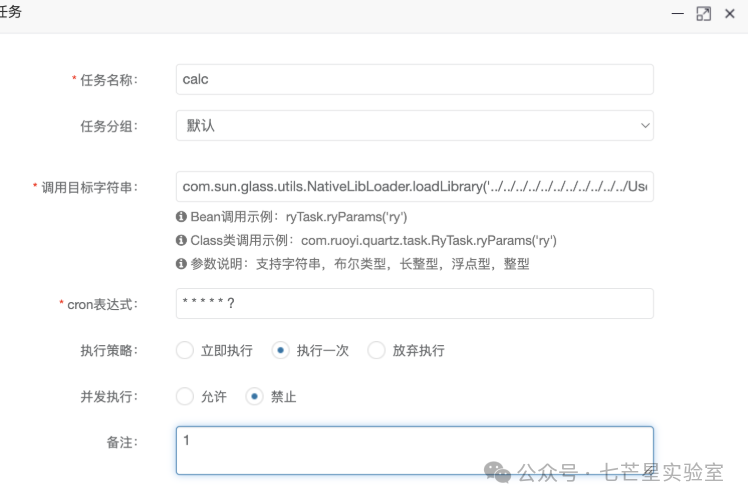Choose 允许 for concurrent execution

tap(185, 396)
